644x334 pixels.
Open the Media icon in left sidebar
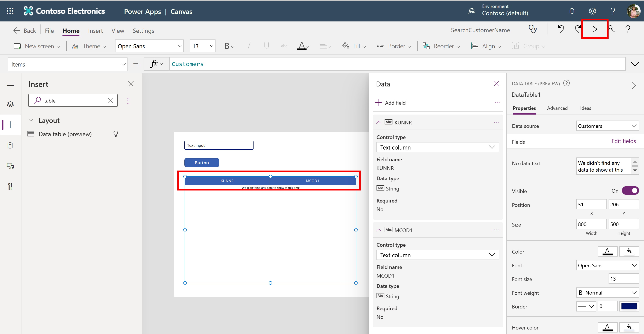10,166
